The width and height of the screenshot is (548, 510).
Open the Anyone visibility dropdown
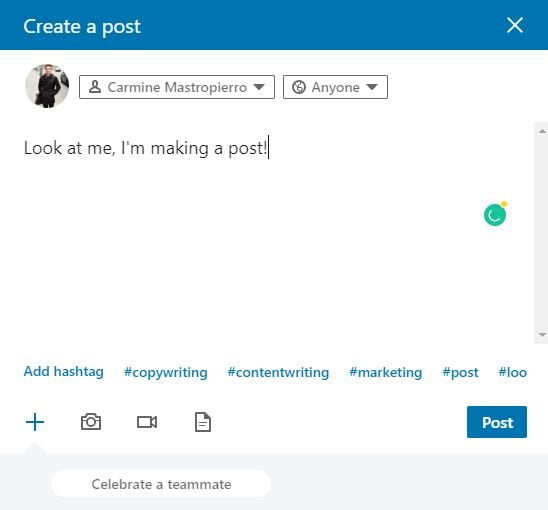(335, 87)
